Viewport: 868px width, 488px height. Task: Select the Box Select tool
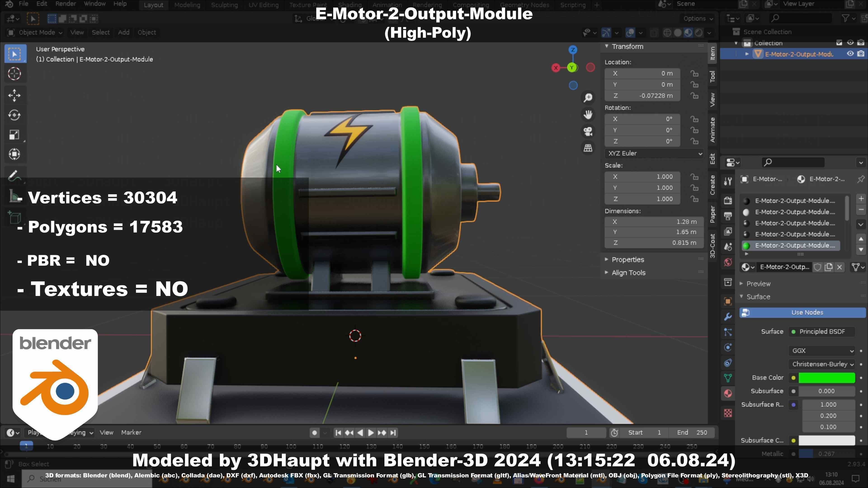[14, 54]
